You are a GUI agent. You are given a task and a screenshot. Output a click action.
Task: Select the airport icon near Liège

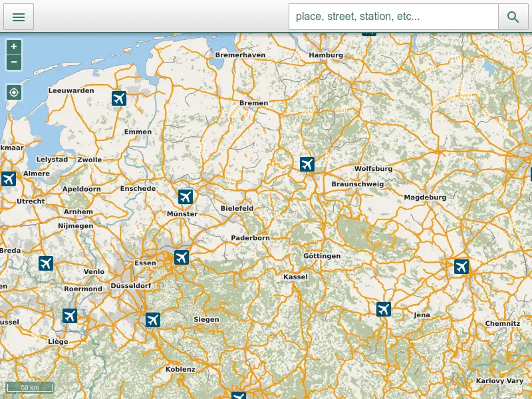[70, 316]
